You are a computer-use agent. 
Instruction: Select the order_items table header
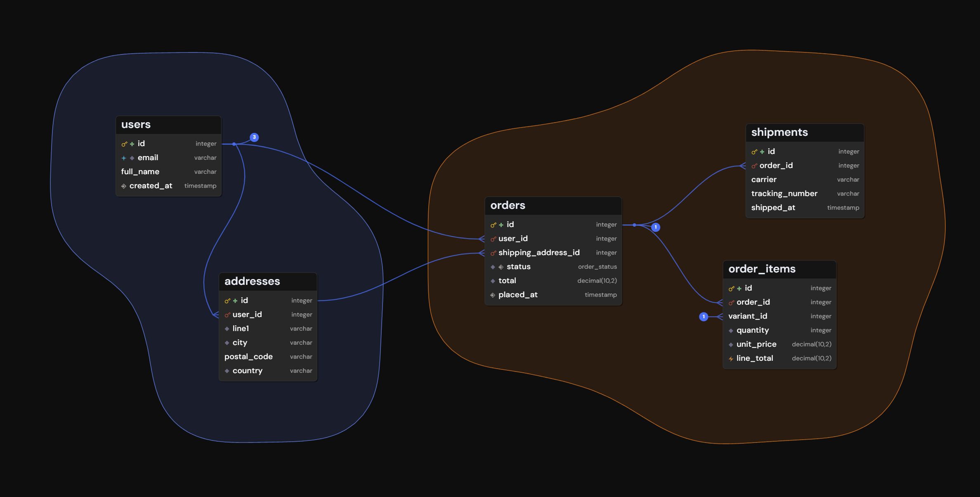779,269
